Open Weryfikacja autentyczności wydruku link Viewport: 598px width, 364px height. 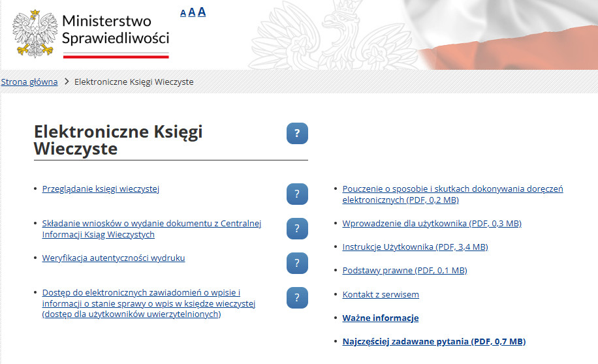(114, 258)
